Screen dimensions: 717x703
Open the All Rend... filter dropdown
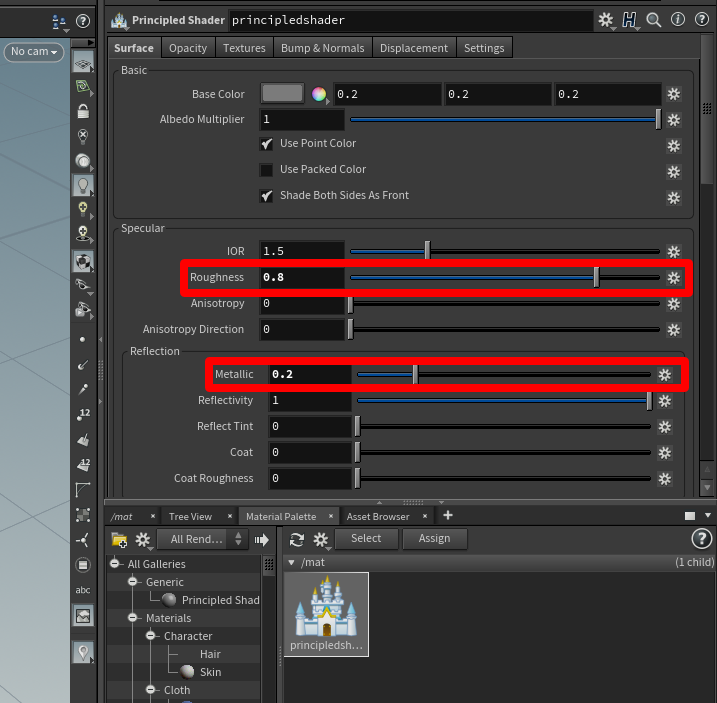click(x=207, y=539)
